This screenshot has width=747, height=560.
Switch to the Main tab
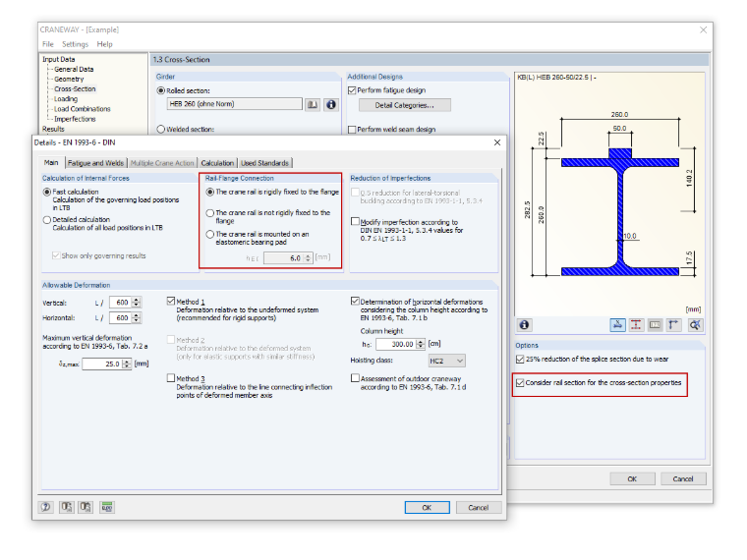pyautogui.click(x=51, y=162)
